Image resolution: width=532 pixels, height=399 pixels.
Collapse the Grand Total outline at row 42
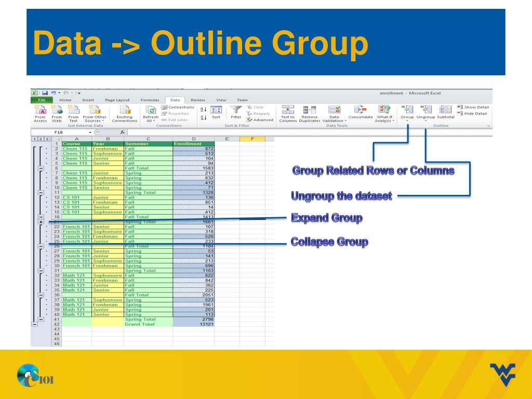35,324
